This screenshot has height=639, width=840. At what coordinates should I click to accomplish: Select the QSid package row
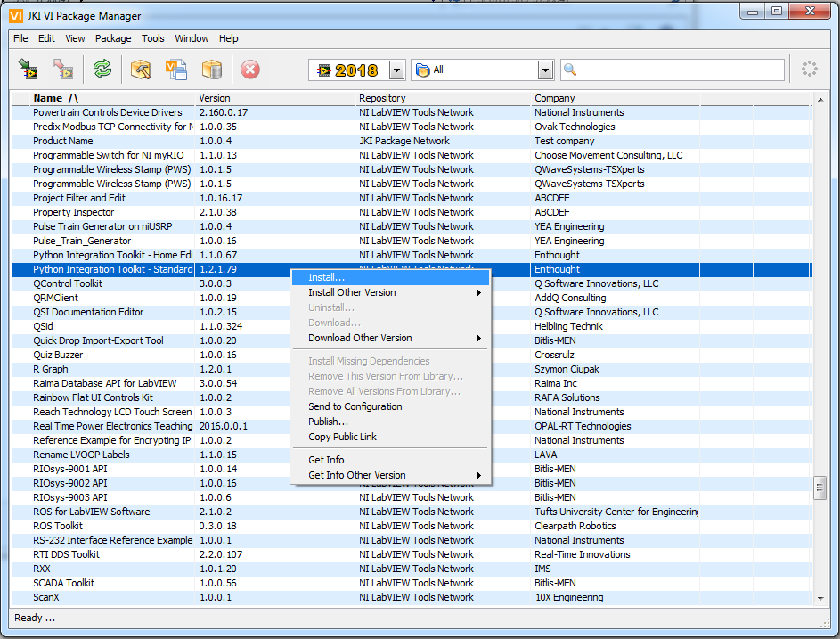[150, 326]
